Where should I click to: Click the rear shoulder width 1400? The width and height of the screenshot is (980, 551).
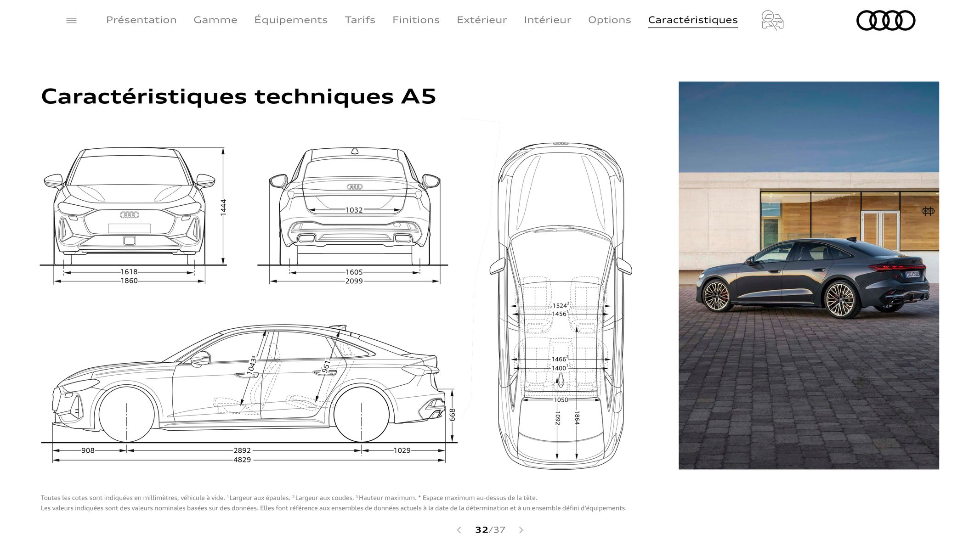click(x=560, y=368)
